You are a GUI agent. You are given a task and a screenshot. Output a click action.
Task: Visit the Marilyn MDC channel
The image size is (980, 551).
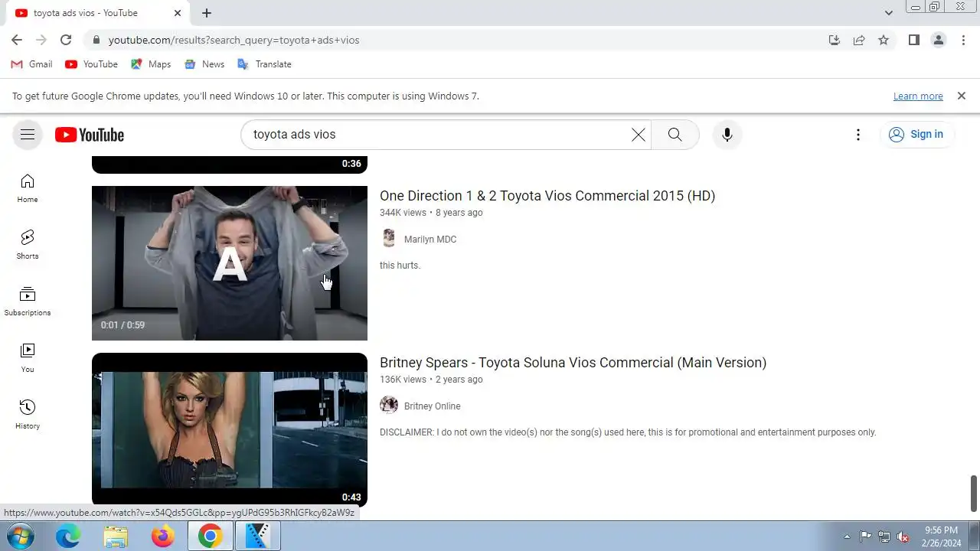click(x=430, y=240)
